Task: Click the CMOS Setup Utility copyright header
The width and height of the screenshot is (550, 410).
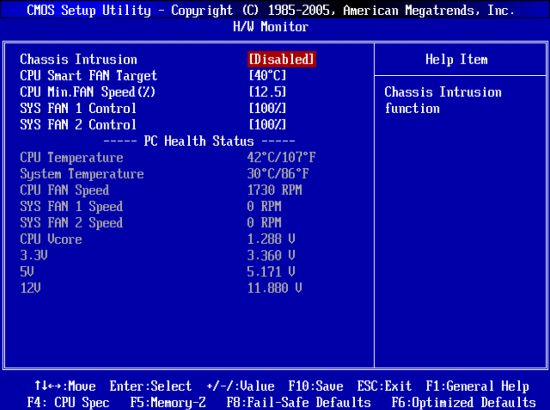Action: [x=270, y=11]
